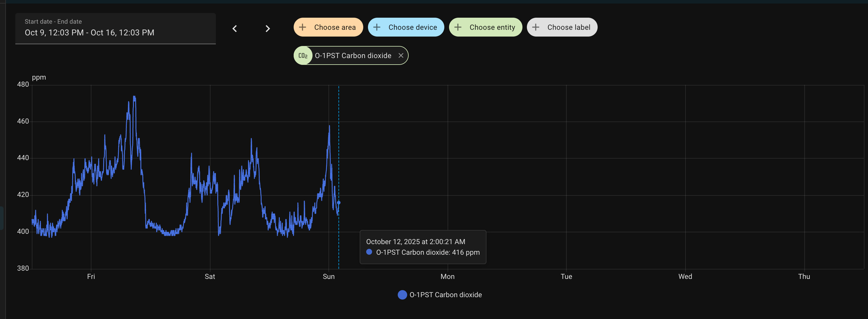The height and width of the screenshot is (319, 868).
Task: Open the Choose device picker
Action: [x=412, y=27]
